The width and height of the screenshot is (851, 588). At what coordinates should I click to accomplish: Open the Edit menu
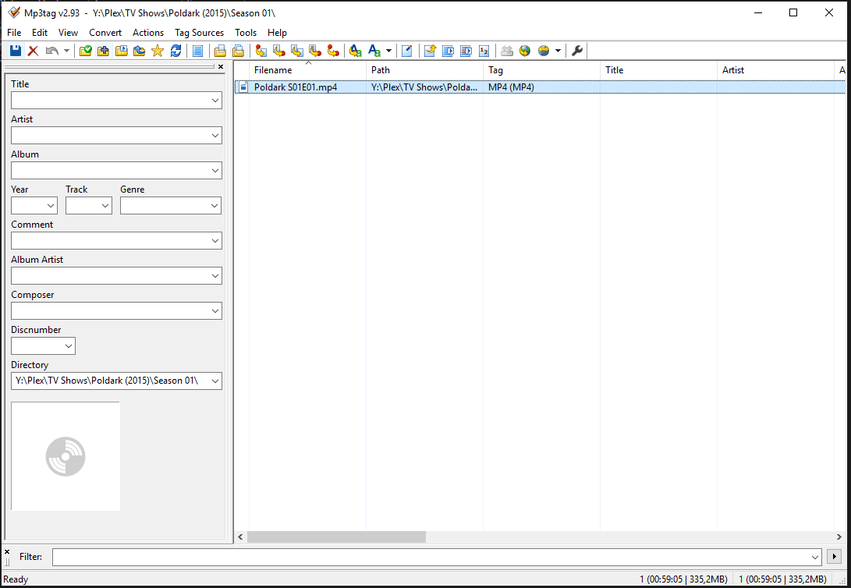40,33
